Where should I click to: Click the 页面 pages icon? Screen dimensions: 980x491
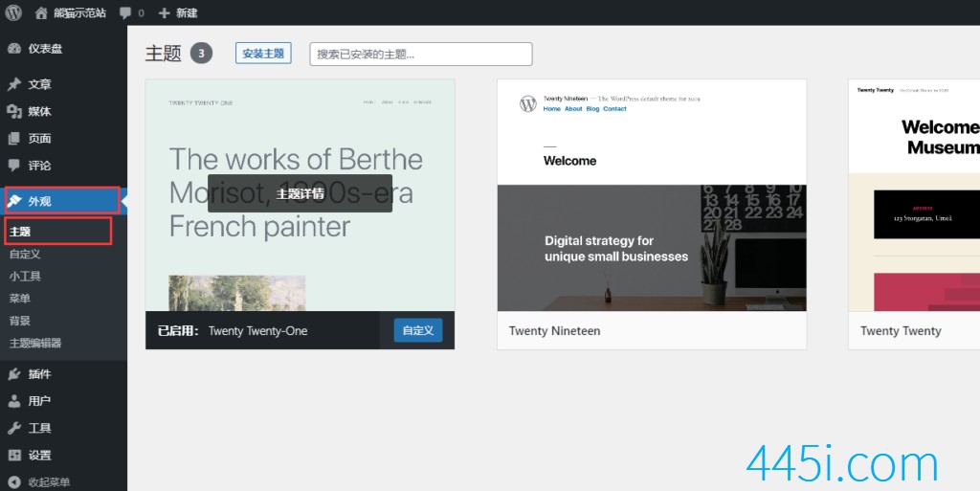[14, 139]
